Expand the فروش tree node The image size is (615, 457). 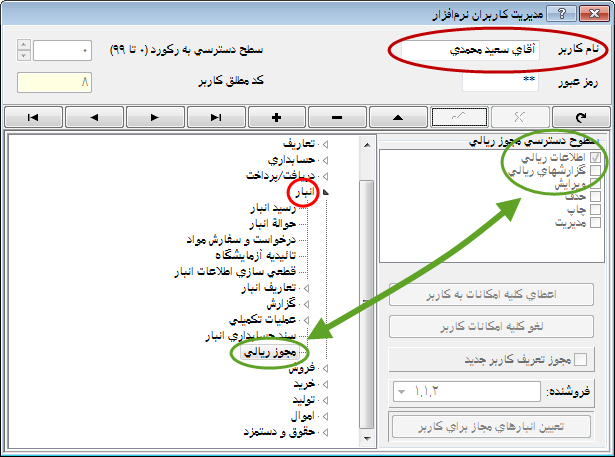tap(325, 368)
